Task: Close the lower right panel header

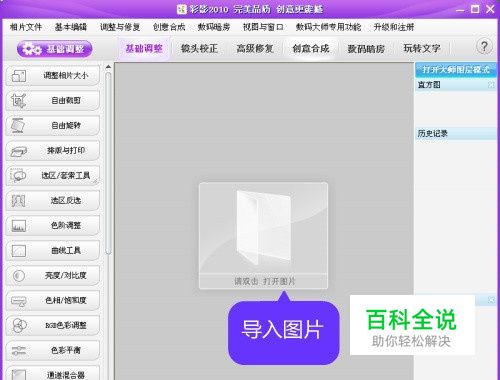Action: coord(492,300)
